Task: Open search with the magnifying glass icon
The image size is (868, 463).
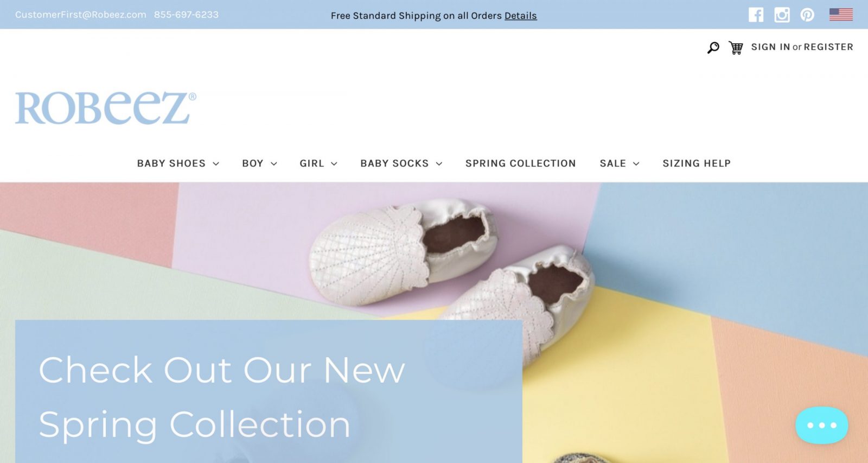Action: point(713,48)
